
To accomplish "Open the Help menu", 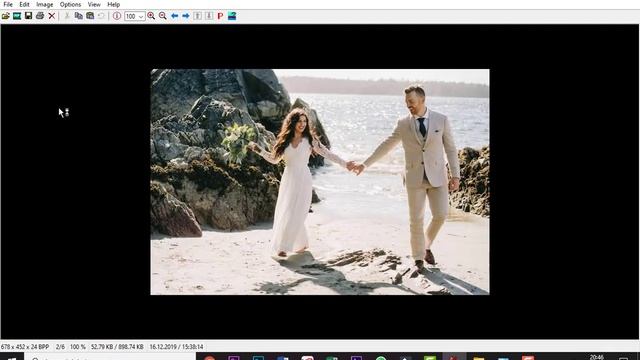I will (113, 4).
